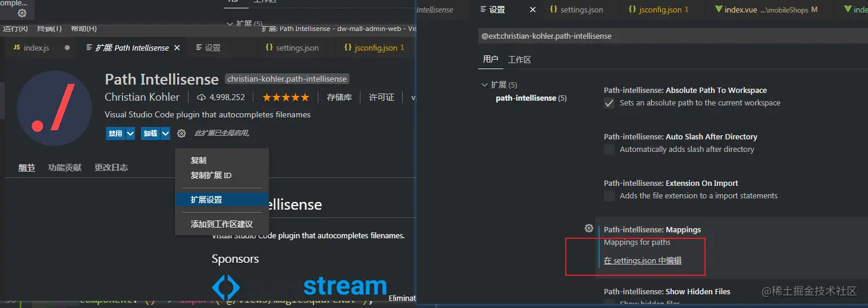Choose 复制 from the context menu
This screenshot has width=868, height=308.
click(222, 160)
